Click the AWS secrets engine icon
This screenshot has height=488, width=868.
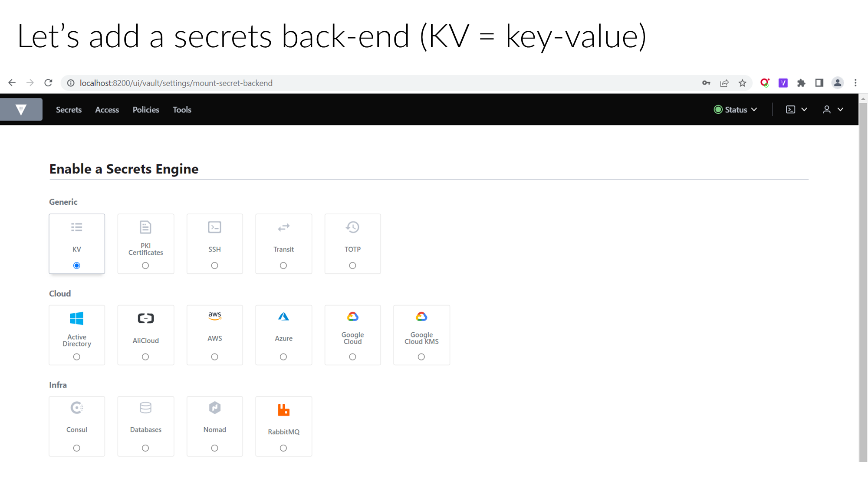point(214,316)
